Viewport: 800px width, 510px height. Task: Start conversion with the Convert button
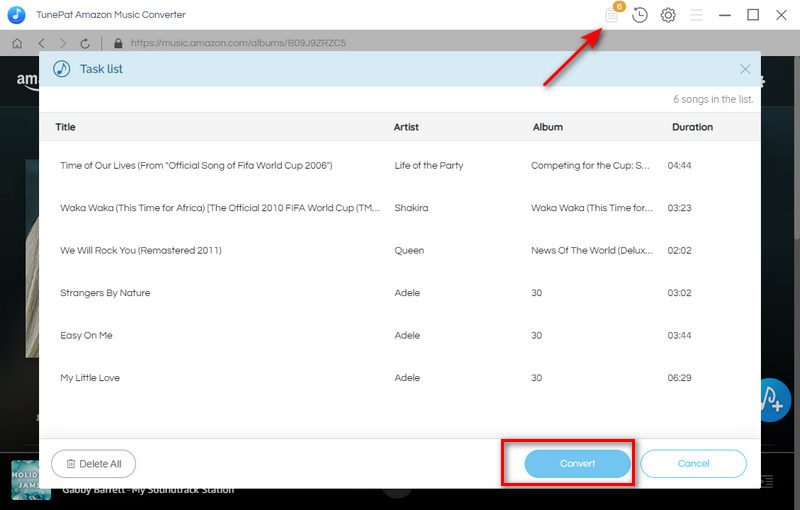click(x=578, y=464)
